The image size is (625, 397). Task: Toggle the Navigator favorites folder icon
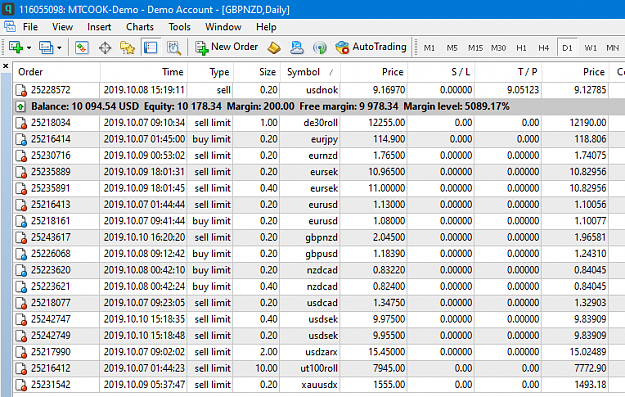[128, 48]
